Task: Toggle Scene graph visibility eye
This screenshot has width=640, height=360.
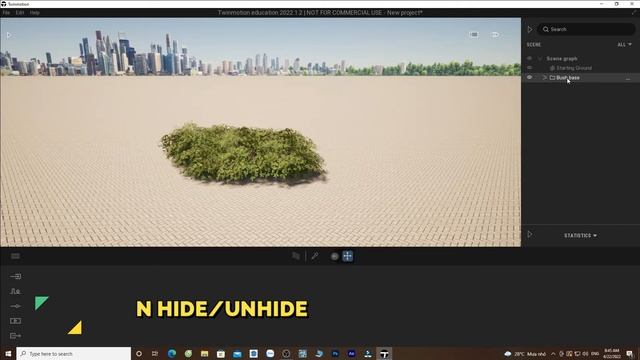Action: [x=529, y=58]
